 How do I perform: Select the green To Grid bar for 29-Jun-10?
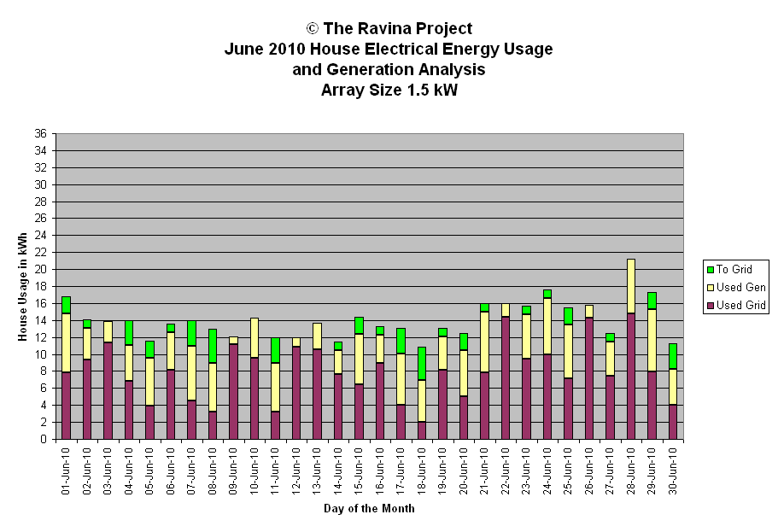(x=652, y=301)
